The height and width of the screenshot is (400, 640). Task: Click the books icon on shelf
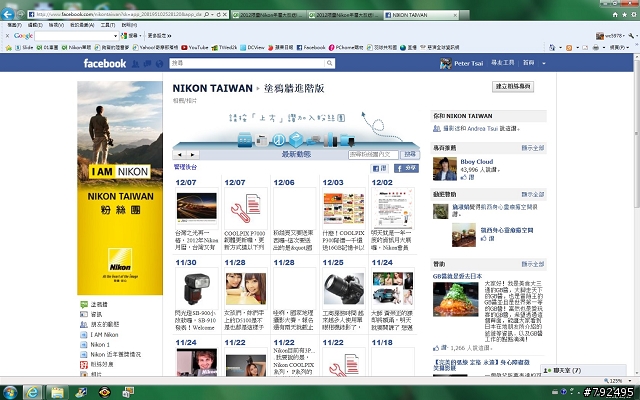click(x=331, y=139)
